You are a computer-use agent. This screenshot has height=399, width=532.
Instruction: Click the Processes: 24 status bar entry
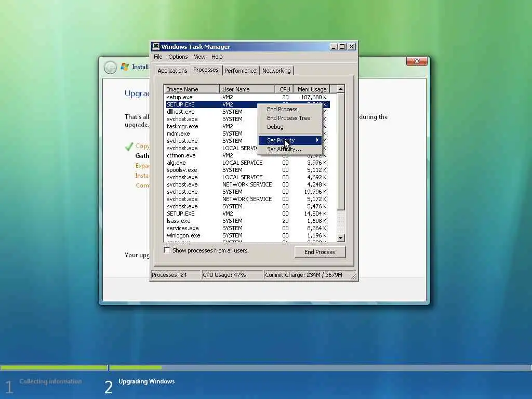(x=176, y=275)
